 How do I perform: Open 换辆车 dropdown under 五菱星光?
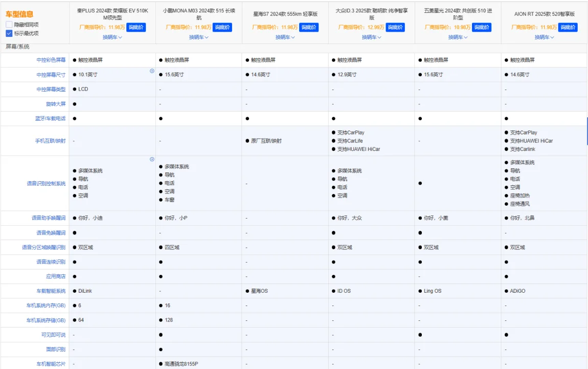click(x=458, y=37)
